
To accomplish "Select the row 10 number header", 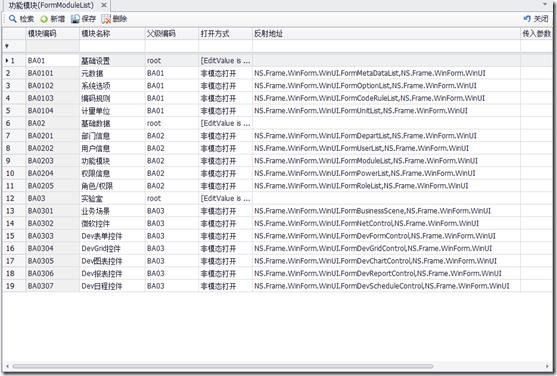I will point(14,173).
